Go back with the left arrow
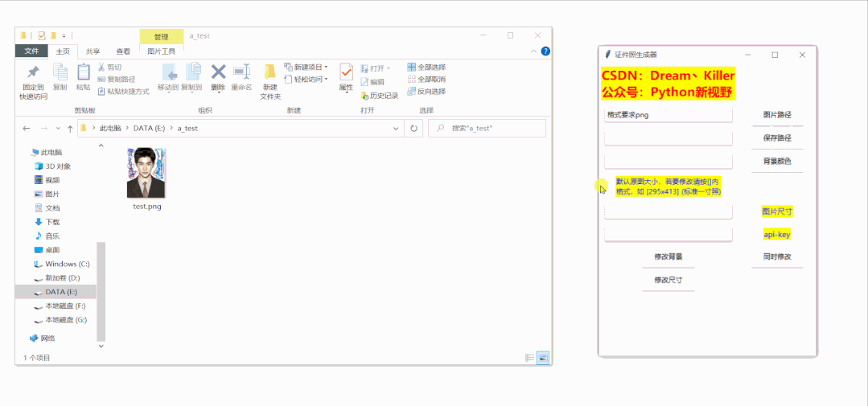The width and height of the screenshot is (868, 406). click(26, 129)
